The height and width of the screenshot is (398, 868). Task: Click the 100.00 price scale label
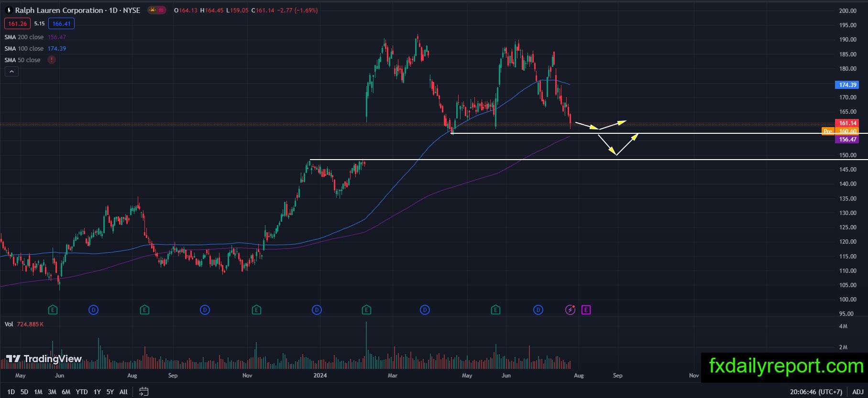click(847, 300)
